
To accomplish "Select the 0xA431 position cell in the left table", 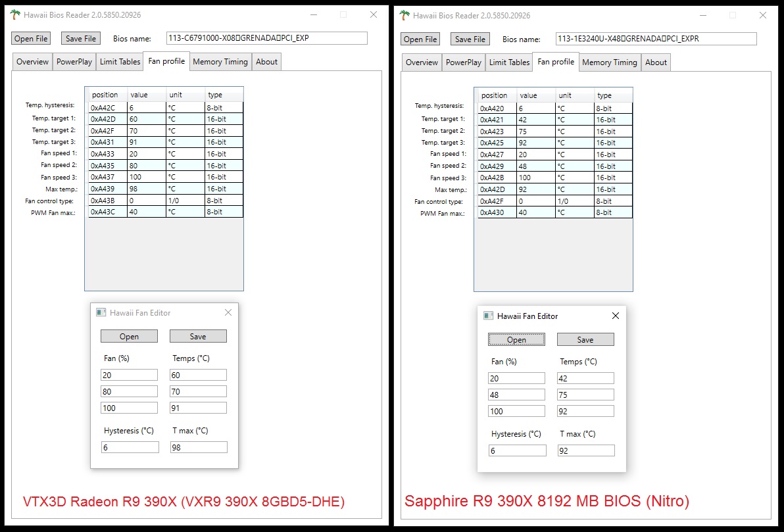I will pyautogui.click(x=108, y=142).
